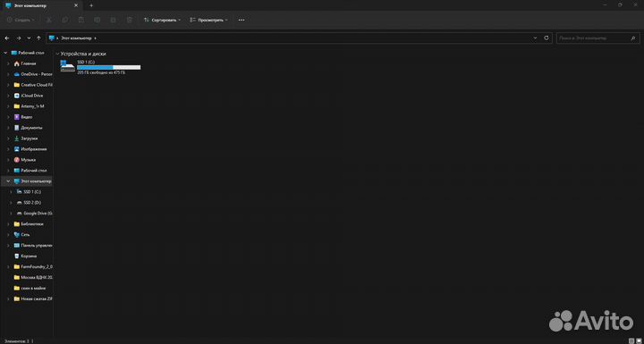Click the SSD 1 (C:) storage usage bar
The height and width of the screenshot is (344, 644).
click(x=109, y=67)
